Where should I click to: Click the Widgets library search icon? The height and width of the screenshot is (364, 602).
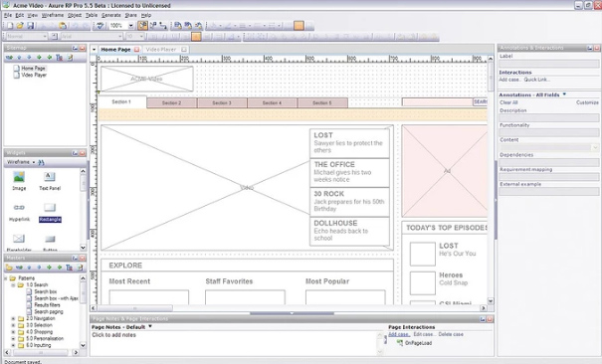point(41,163)
